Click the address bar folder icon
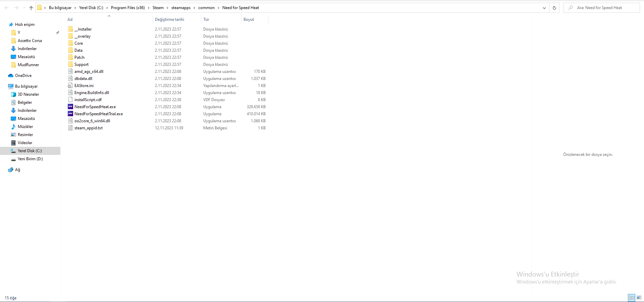 [x=39, y=8]
